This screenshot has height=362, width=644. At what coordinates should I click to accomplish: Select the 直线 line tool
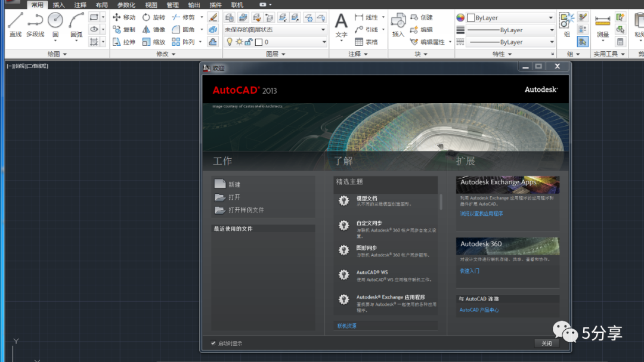point(15,24)
